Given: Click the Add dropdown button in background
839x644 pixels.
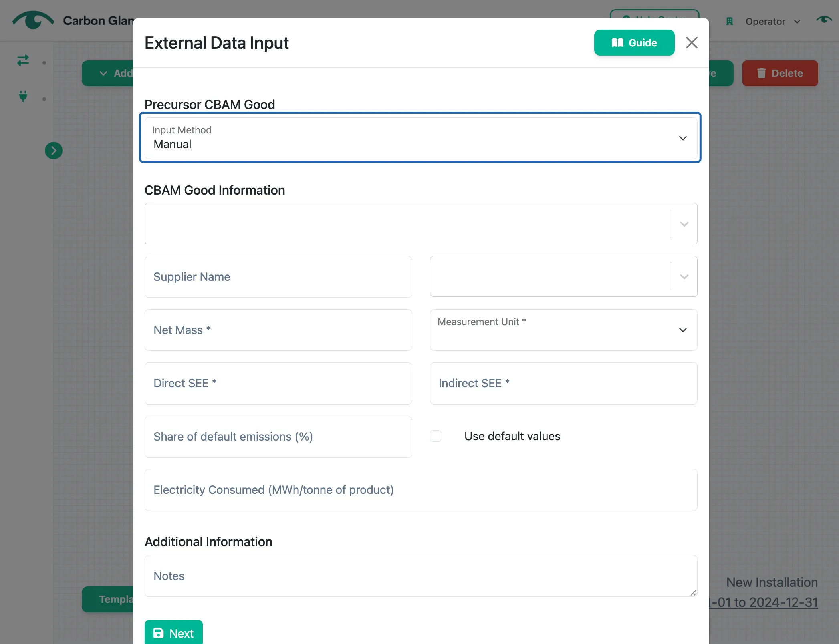Looking at the screenshot, I should tap(108, 73).
